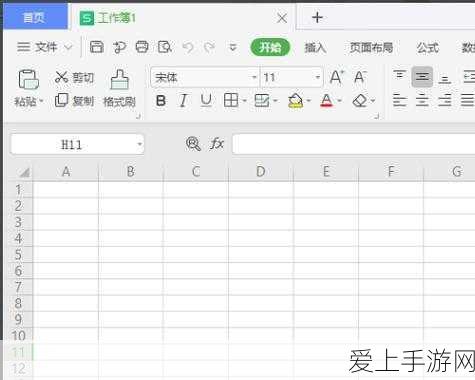This screenshot has width=475, height=380.
Task: Click the export-to-PDF icon beside Save
Action: [x=119, y=47]
